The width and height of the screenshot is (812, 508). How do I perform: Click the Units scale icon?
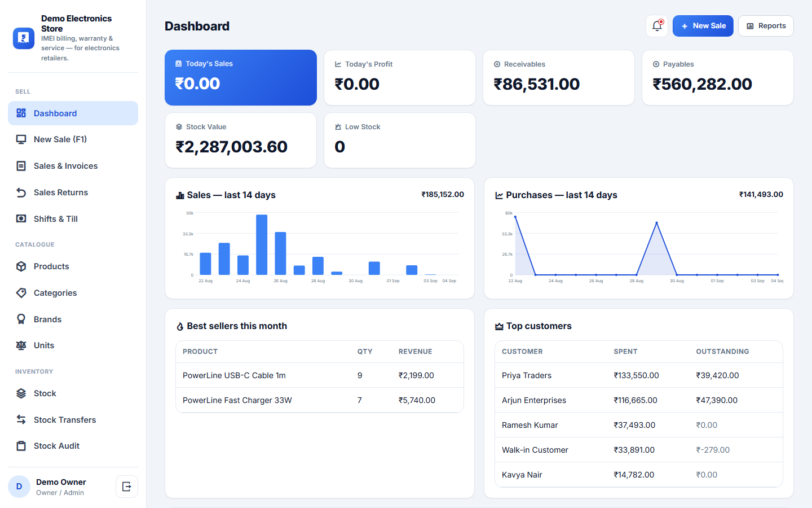tap(21, 345)
